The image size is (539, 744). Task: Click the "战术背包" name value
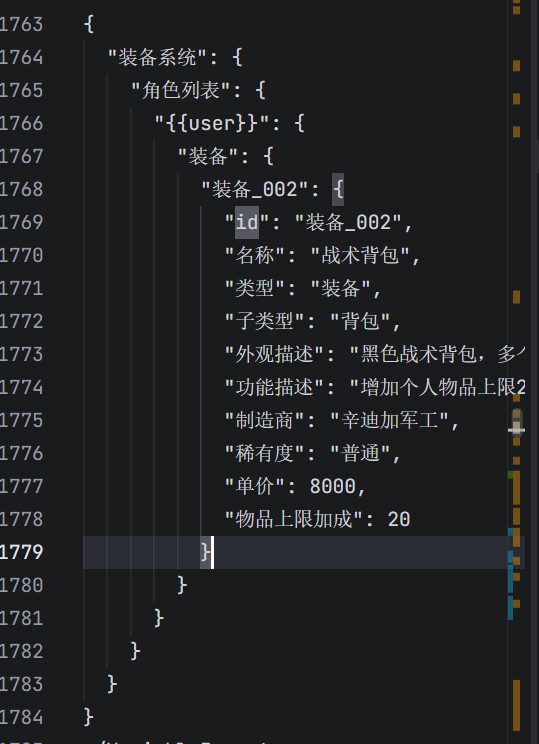click(360, 256)
